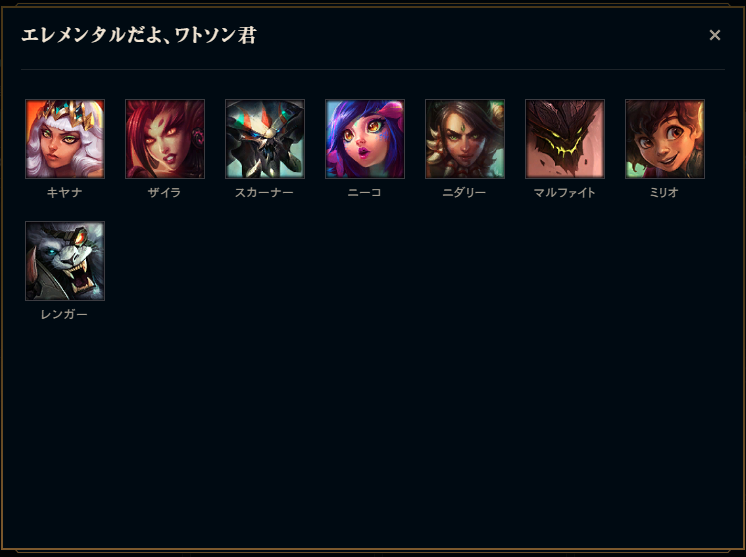
Task: Click the ニーコ name label
Action: pyautogui.click(x=365, y=193)
